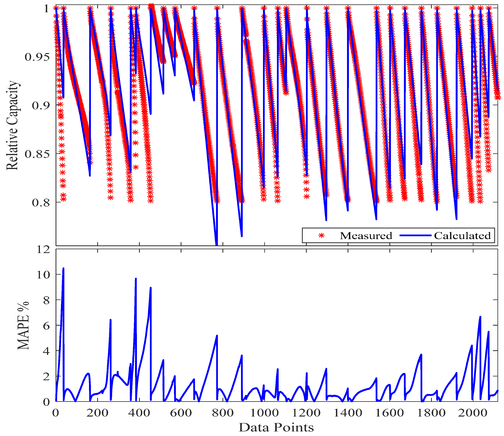Select the Measured legend label
504x436 pixels.
366,236
